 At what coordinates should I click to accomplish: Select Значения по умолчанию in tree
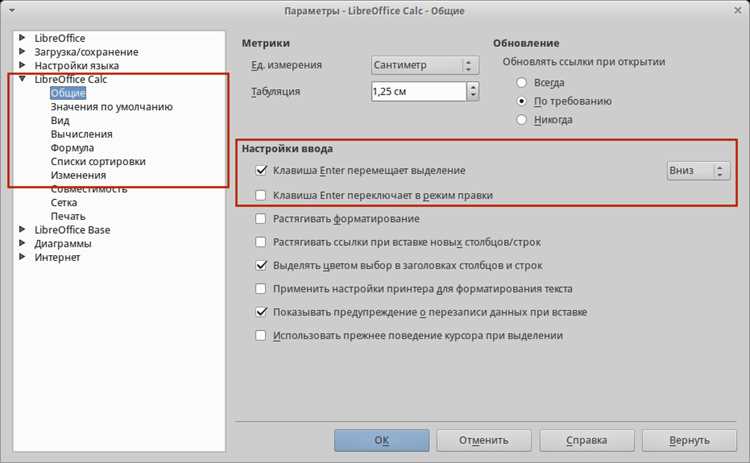(111, 107)
